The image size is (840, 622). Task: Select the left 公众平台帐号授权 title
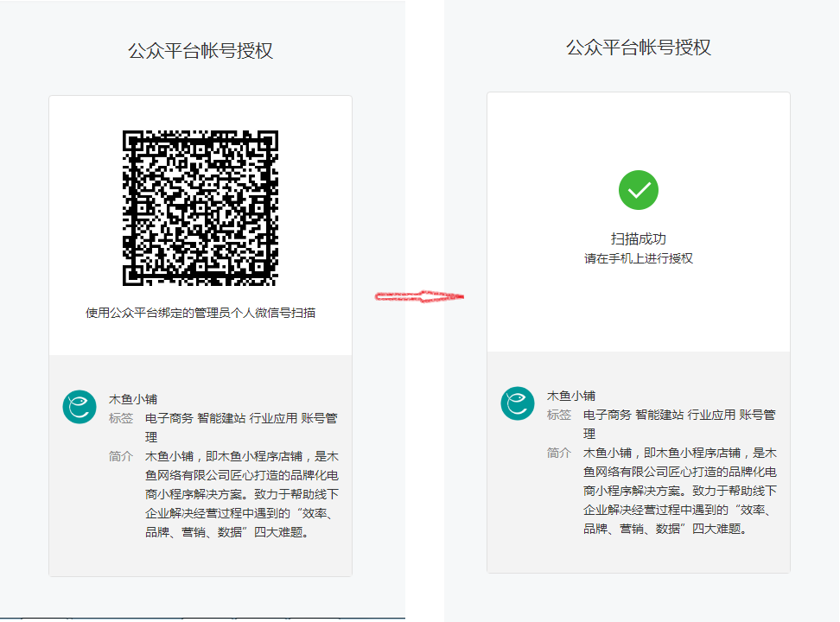(x=200, y=49)
